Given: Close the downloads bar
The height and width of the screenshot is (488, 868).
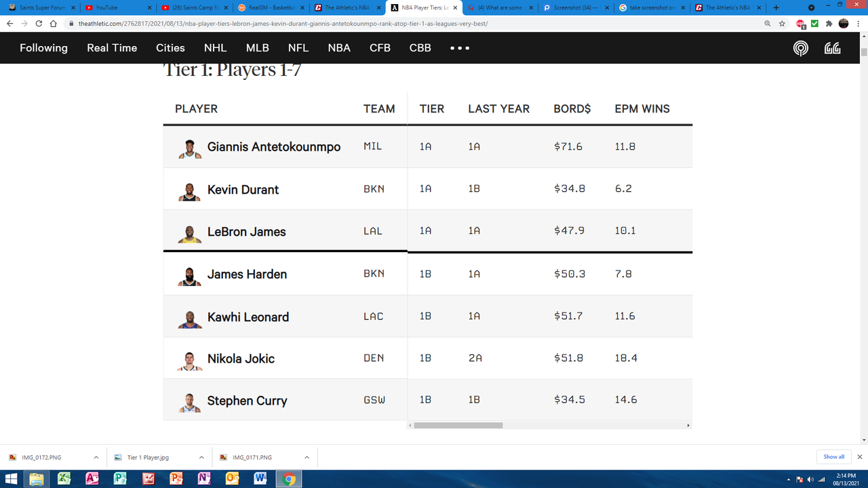Looking at the screenshot, I should click(860, 457).
